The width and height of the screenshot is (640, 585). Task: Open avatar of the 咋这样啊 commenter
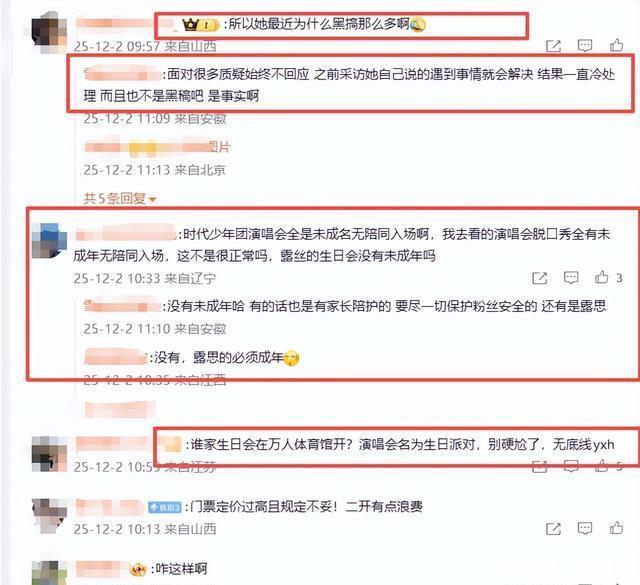[50, 573]
